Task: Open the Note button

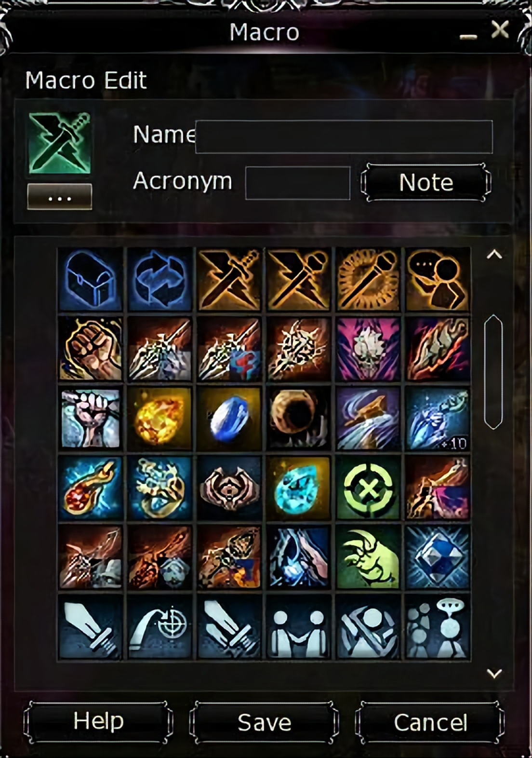Action: (426, 182)
